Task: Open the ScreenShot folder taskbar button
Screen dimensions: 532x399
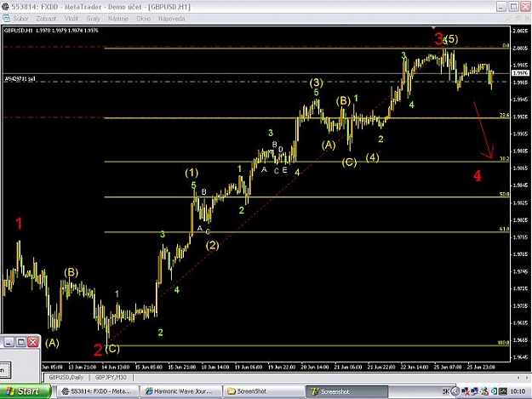Action: click(x=264, y=391)
